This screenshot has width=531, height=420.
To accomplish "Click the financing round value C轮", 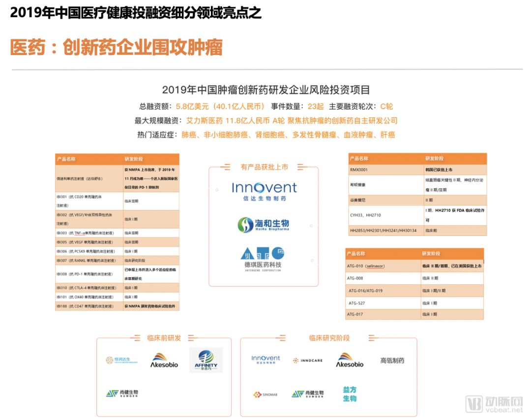I will (x=386, y=106).
